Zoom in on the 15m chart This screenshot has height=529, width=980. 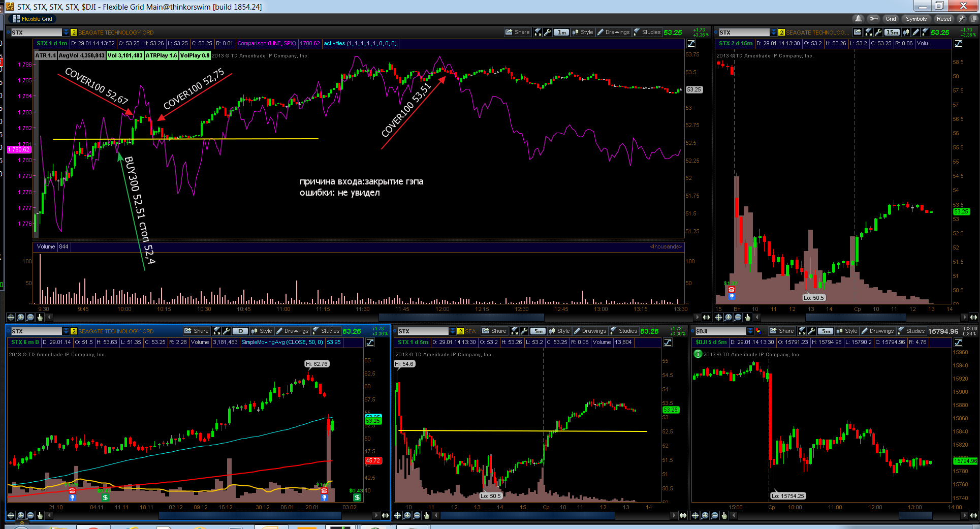coord(729,317)
